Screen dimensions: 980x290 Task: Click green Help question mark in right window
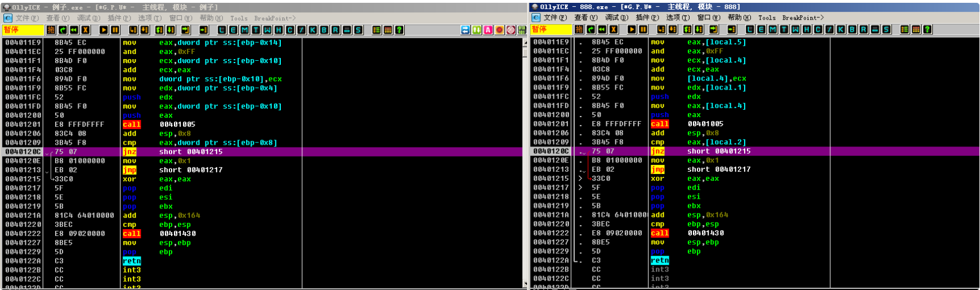pos(927,29)
